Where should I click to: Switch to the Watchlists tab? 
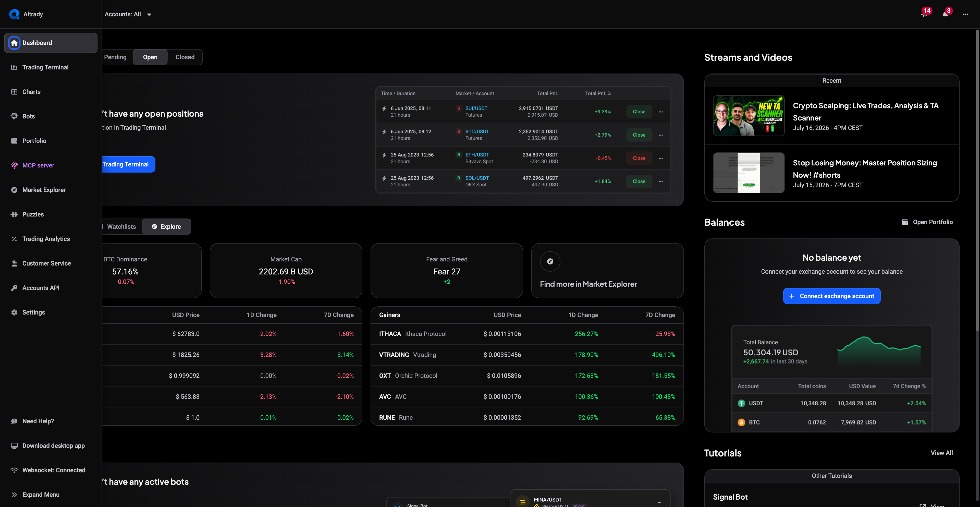tap(121, 227)
